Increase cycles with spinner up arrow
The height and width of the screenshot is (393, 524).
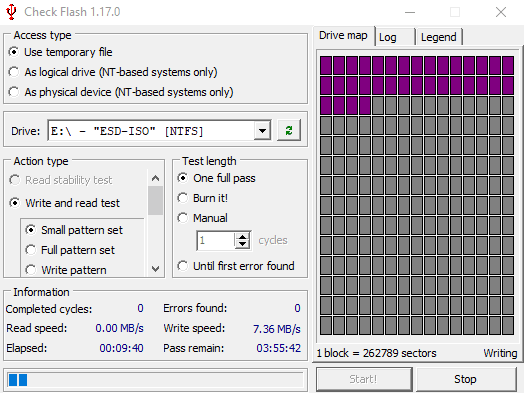coord(243,236)
